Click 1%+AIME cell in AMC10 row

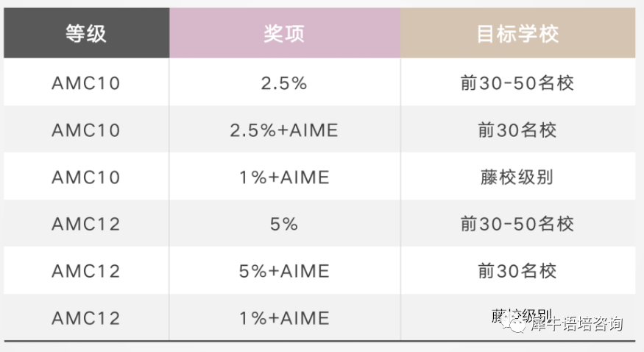(284, 177)
